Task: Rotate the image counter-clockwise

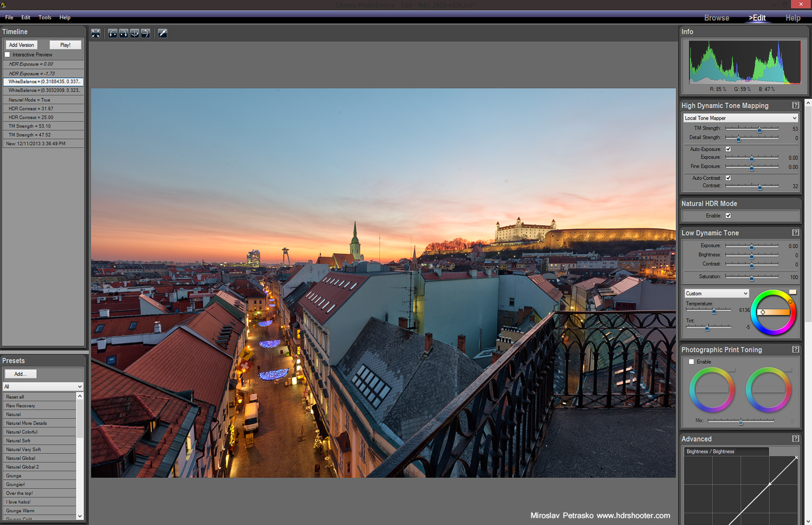Action: [113, 34]
